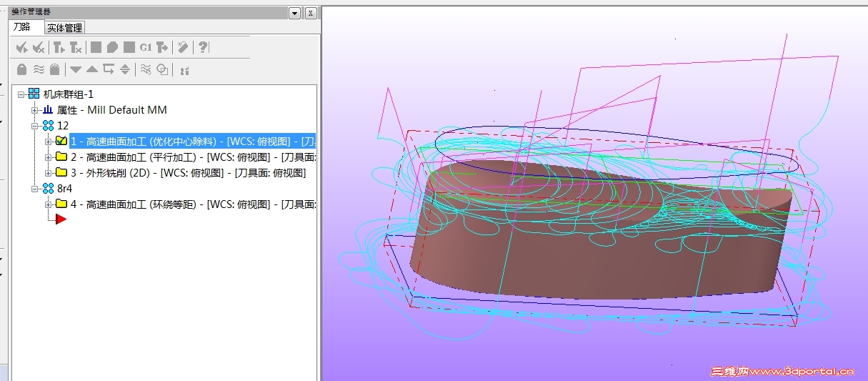
Task: Switch to the 实体管理 tab
Action: (x=65, y=28)
